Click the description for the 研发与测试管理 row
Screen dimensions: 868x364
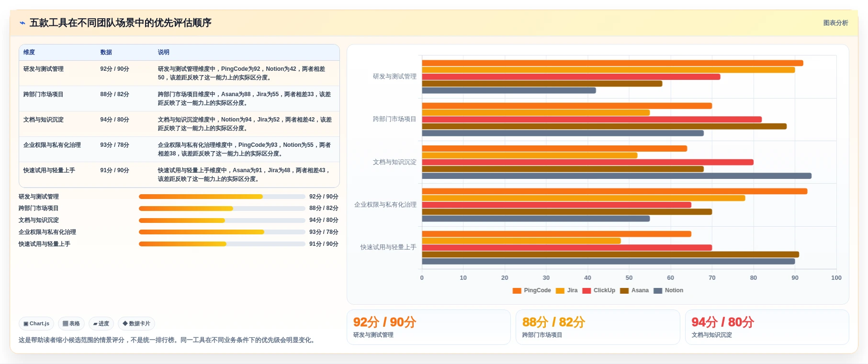[x=242, y=73]
